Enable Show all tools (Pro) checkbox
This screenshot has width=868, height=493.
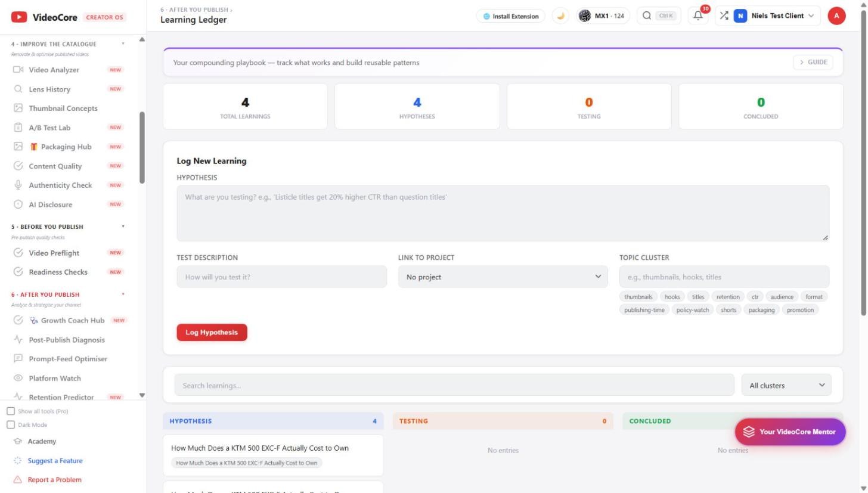(x=11, y=411)
